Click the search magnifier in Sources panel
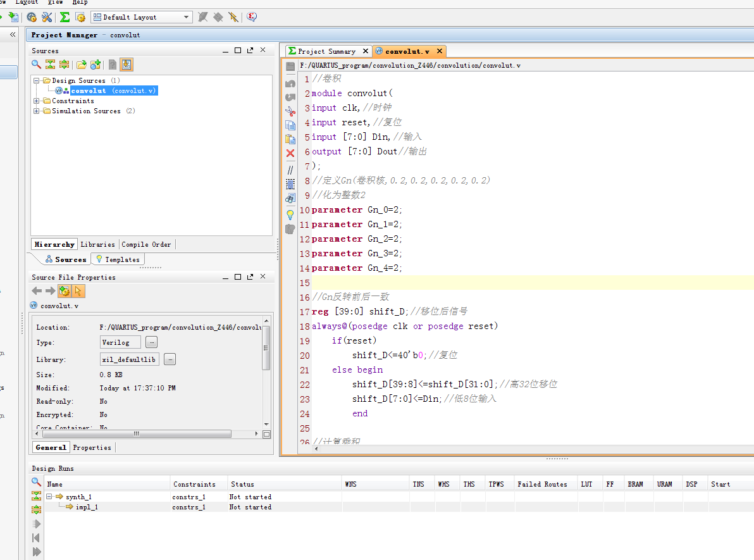Screen dimensions: 754x560 tap(37, 65)
